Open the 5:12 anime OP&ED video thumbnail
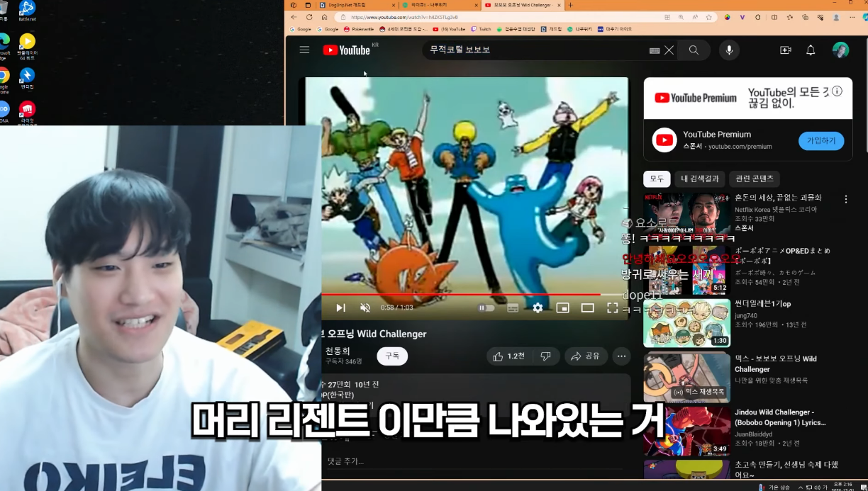Viewport: 868px width, 491px height. (686, 270)
